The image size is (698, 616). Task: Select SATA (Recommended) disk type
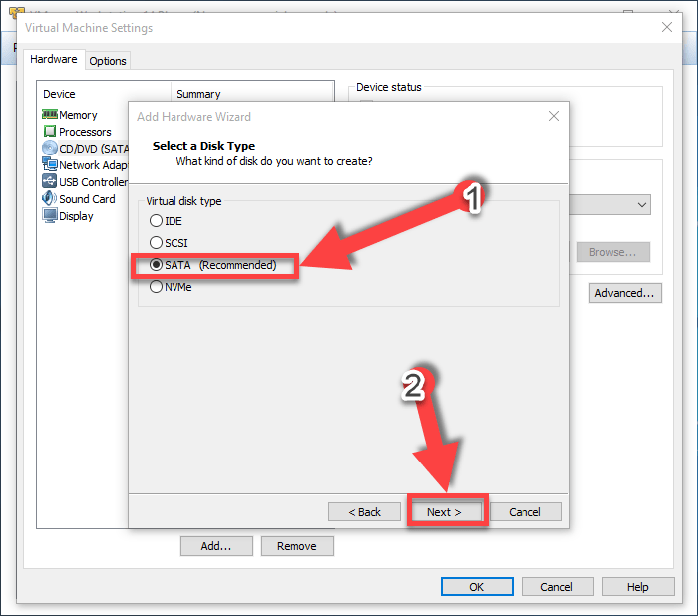click(x=156, y=266)
